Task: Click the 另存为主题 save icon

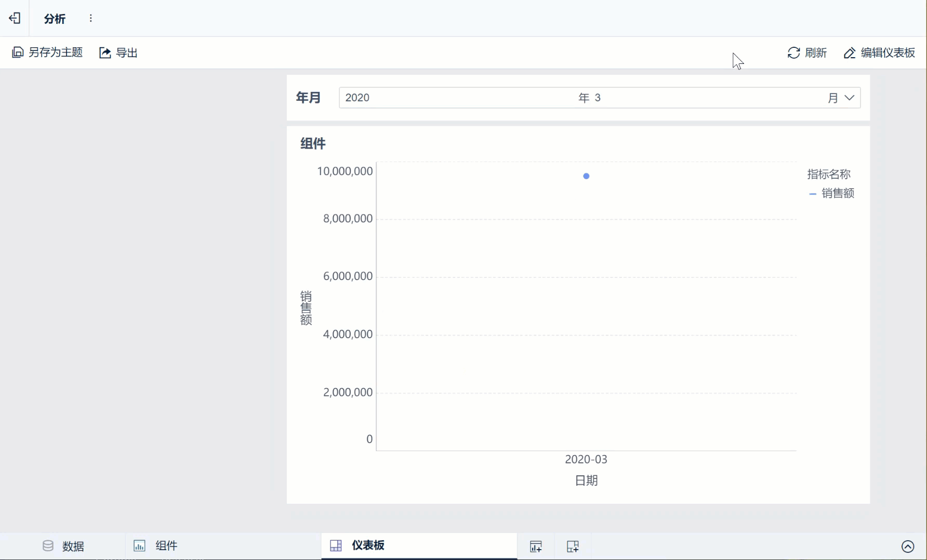Action: (18, 52)
